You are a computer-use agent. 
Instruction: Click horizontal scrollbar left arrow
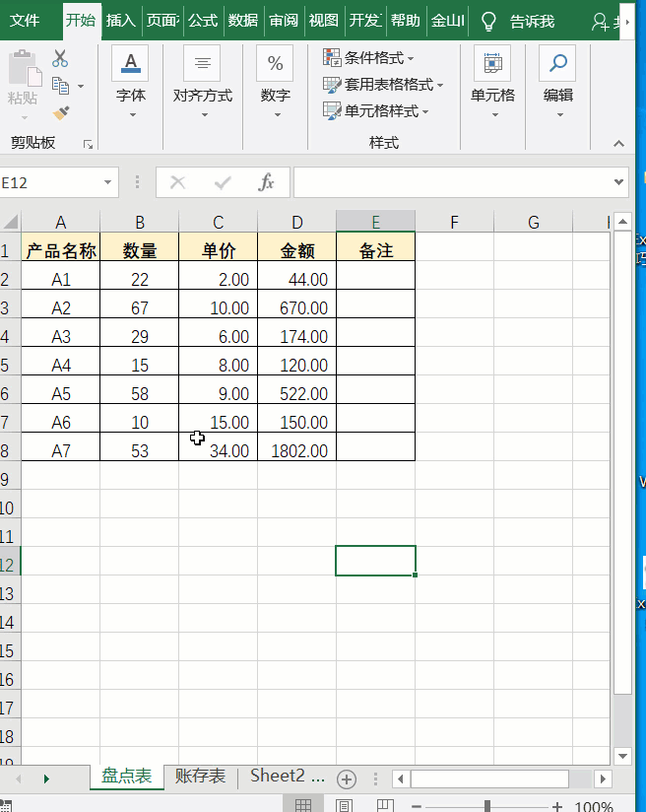click(400, 778)
